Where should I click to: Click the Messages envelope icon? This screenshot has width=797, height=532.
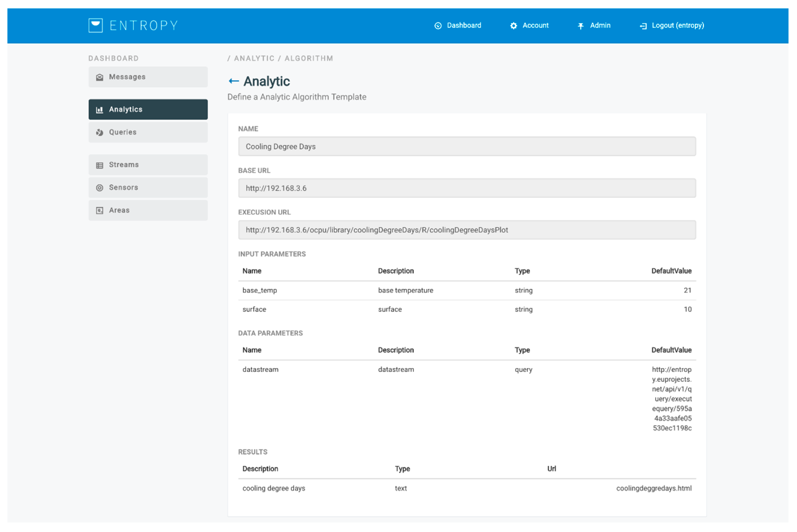click(x=99, y=77)
